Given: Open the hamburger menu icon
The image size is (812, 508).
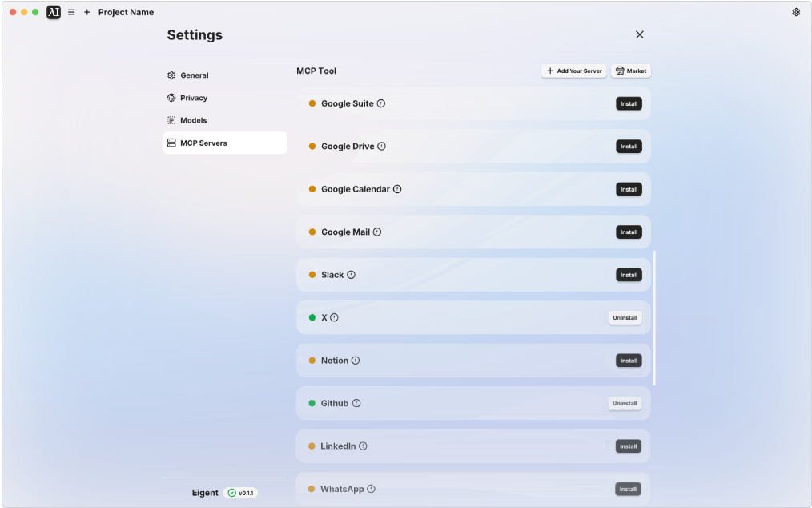Looking at the screenshot, I should click(71, 12).
